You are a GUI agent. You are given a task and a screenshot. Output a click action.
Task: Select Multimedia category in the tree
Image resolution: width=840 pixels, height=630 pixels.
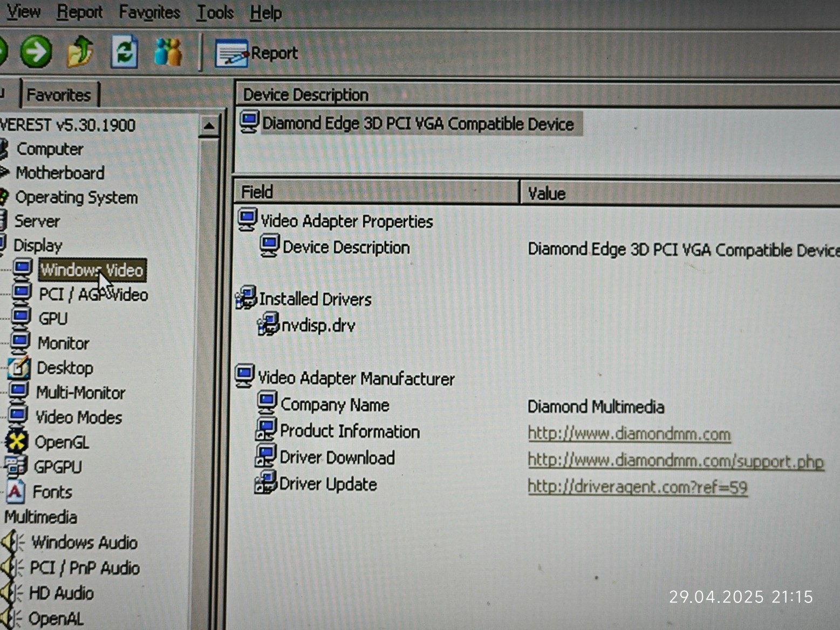pos(40,517)
